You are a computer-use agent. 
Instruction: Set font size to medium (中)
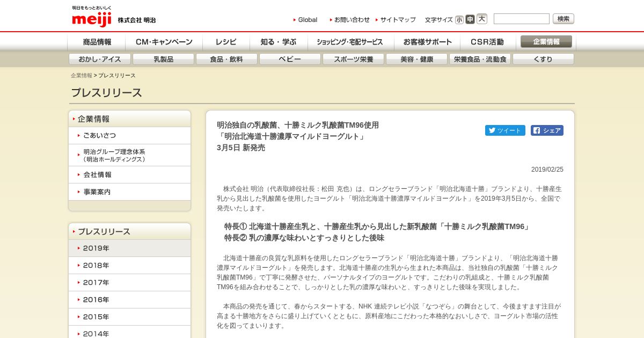[470, 19]
